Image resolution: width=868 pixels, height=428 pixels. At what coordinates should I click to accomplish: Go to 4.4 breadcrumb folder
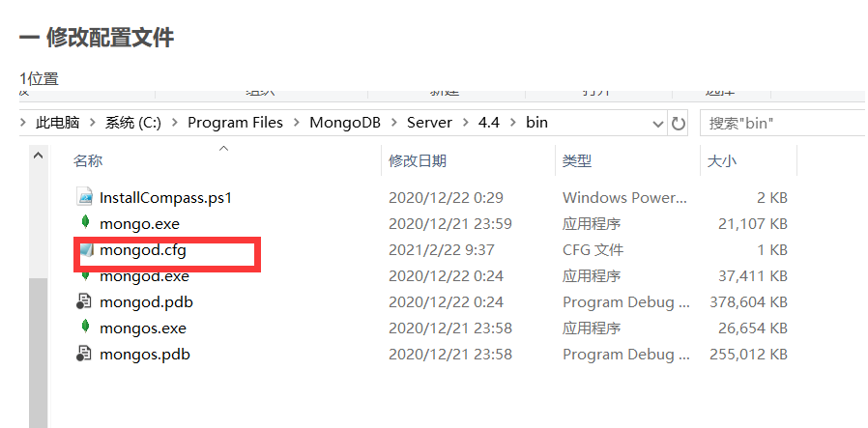(489, 122)
